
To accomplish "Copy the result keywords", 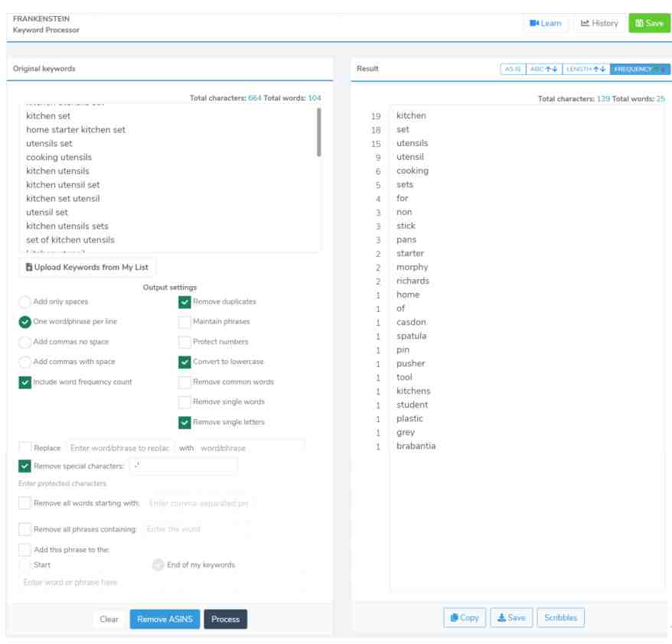I will (x=465, y=617).
